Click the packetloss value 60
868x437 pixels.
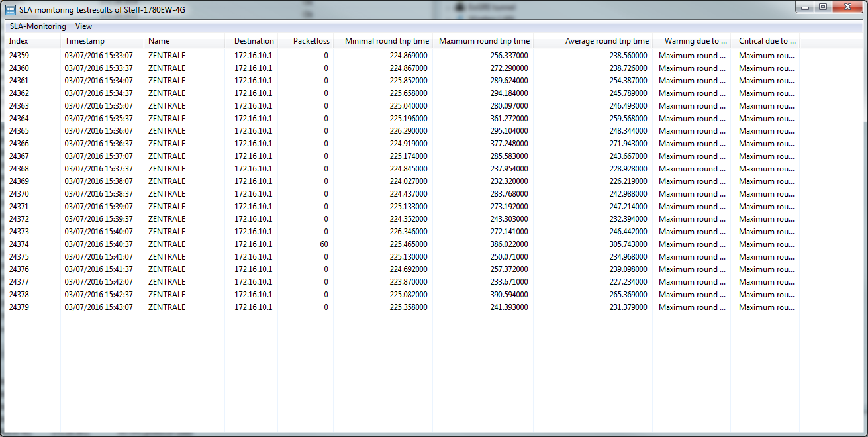324,244
